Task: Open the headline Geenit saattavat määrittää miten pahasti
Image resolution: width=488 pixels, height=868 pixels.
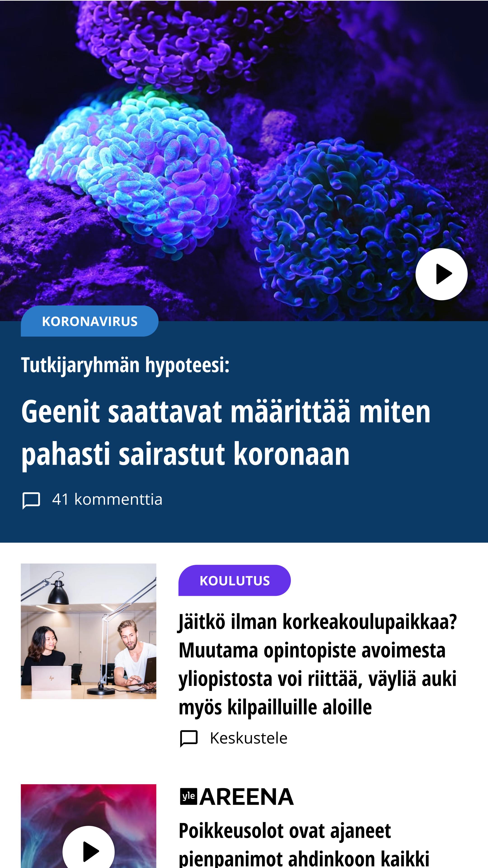Action: [x=226, y=433]
